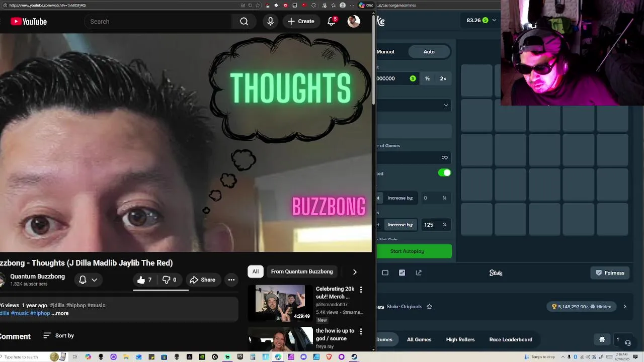The image size is (644, 362).
Task: Expand the description with ...more
Action: 60,313
